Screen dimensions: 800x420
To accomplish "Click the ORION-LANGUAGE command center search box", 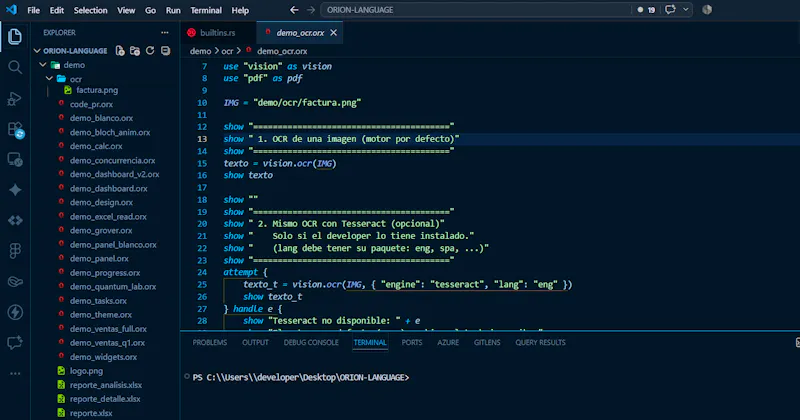I will (474, 10).
